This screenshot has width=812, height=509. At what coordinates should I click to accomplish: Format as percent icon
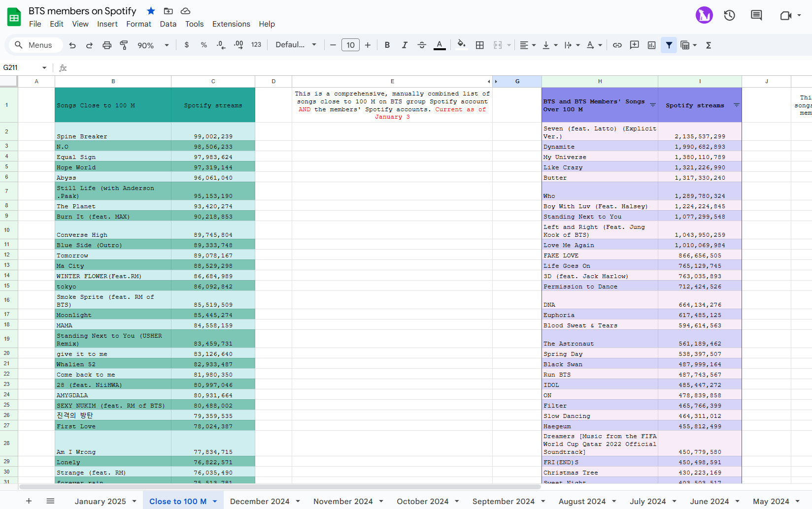[x=203, y=45]
